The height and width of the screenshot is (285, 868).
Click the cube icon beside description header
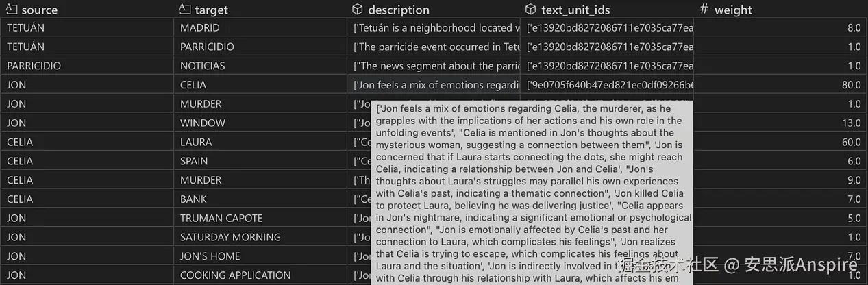(357, 10)
